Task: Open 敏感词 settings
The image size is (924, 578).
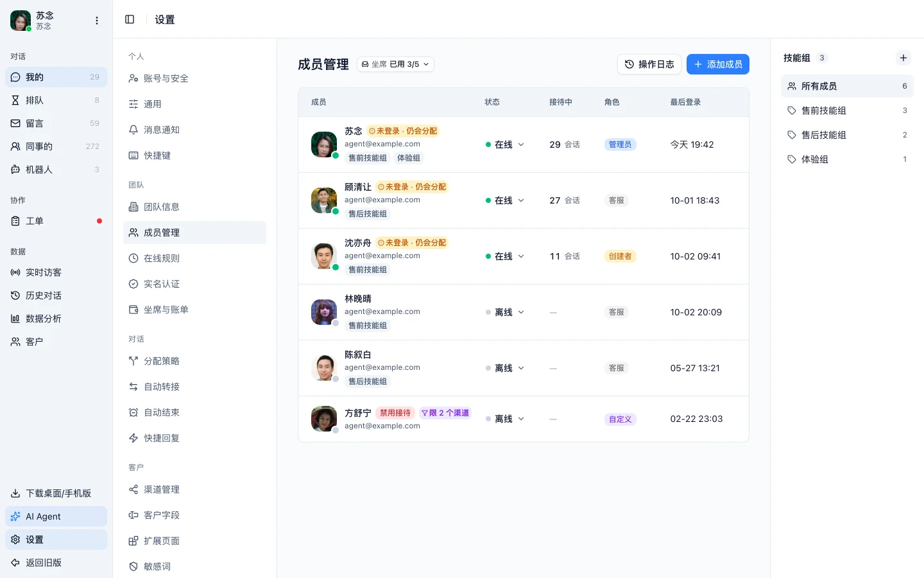Action: 194,566
